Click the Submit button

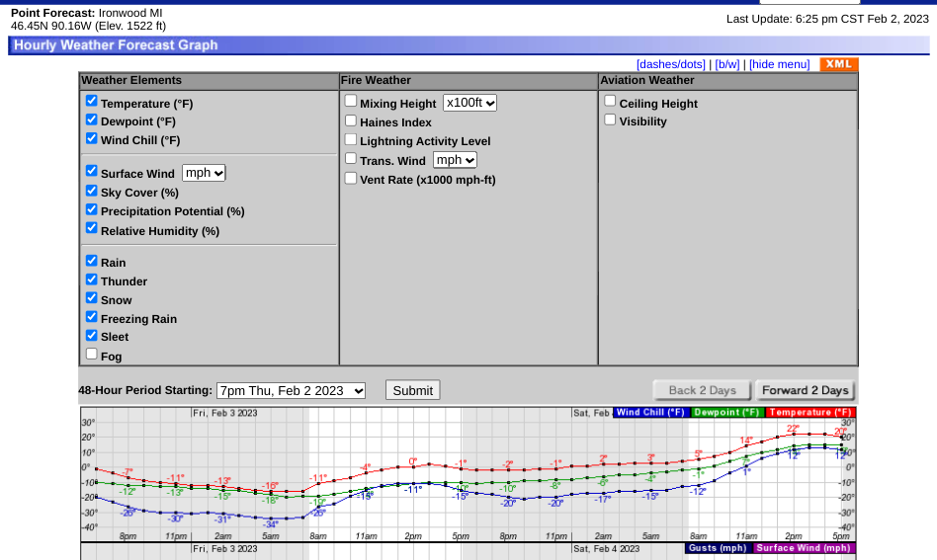pyautogui.click(x=413, y=390)
